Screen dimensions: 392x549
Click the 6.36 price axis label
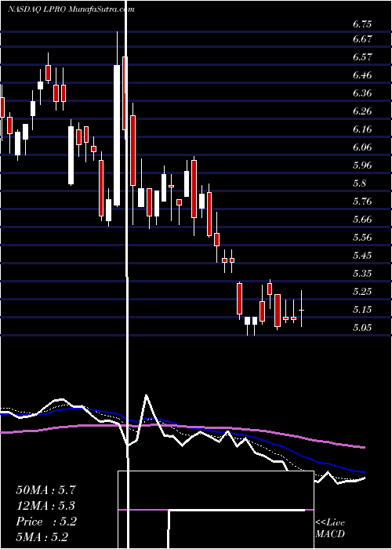click(362, 93)
